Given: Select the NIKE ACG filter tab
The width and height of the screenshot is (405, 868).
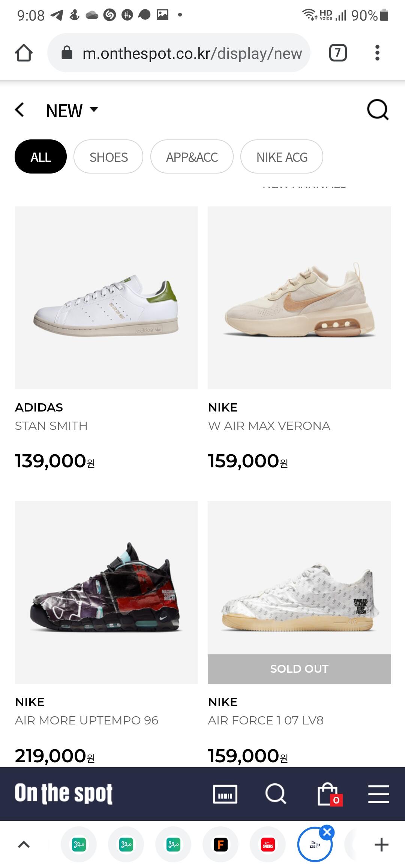Looking at the screenshot, I should click(x=282, y=157).
